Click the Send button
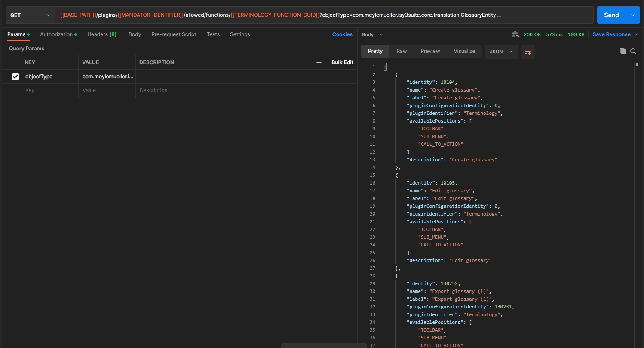Viewport: 644px width, 348px height. coord(611,15)
